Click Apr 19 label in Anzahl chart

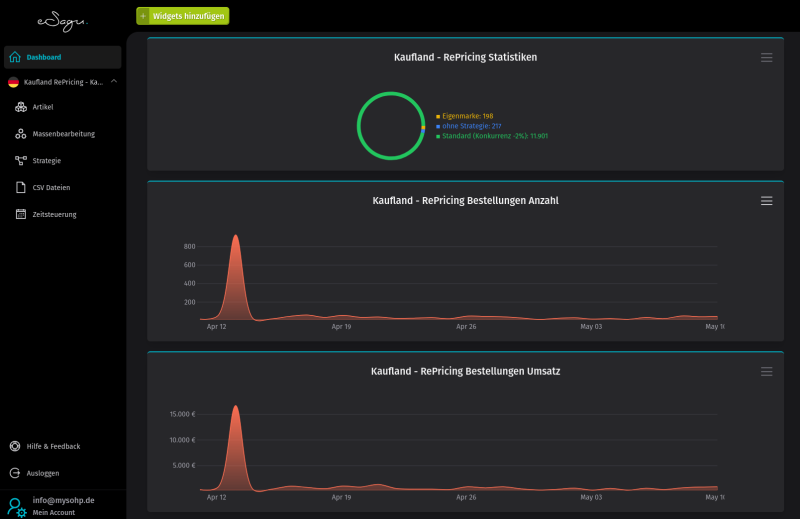click(341, 327)
